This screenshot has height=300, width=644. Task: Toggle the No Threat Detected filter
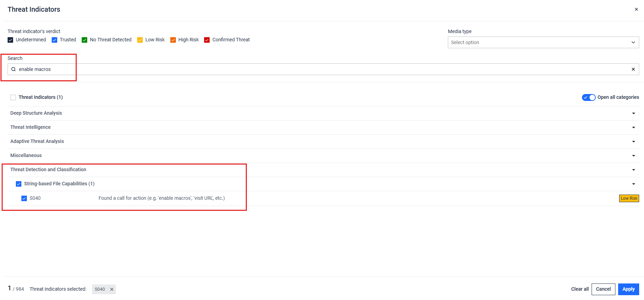pyautogui.click(x=84, y=40)
